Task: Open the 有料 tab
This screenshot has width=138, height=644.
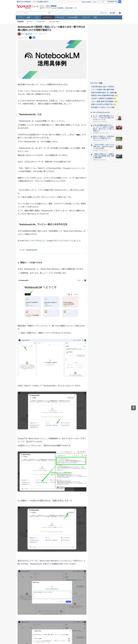Action: point(95,17)
